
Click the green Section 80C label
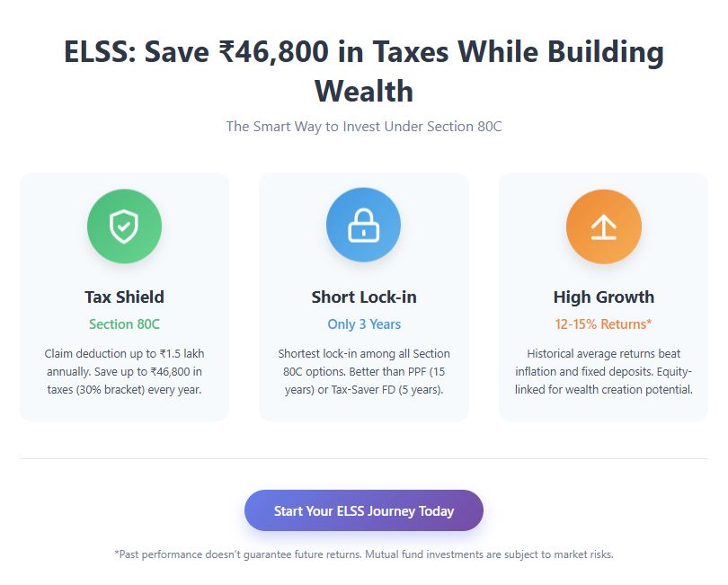point(124,324)
